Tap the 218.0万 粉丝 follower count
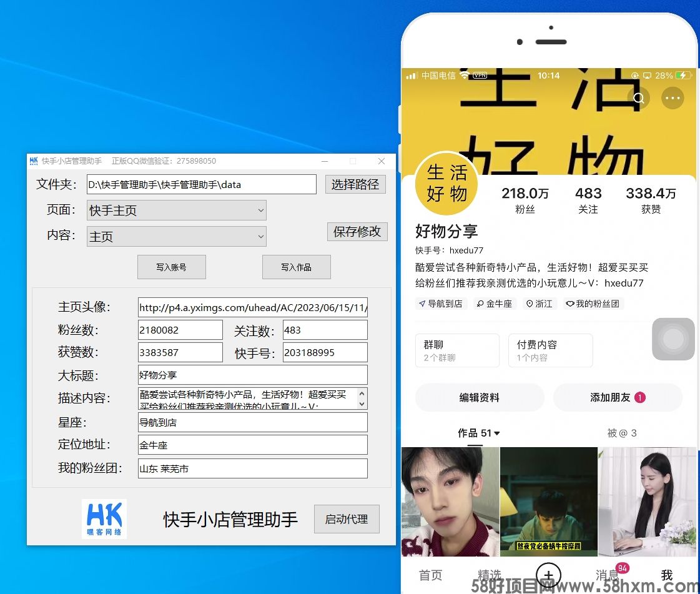 coord(525,200)
